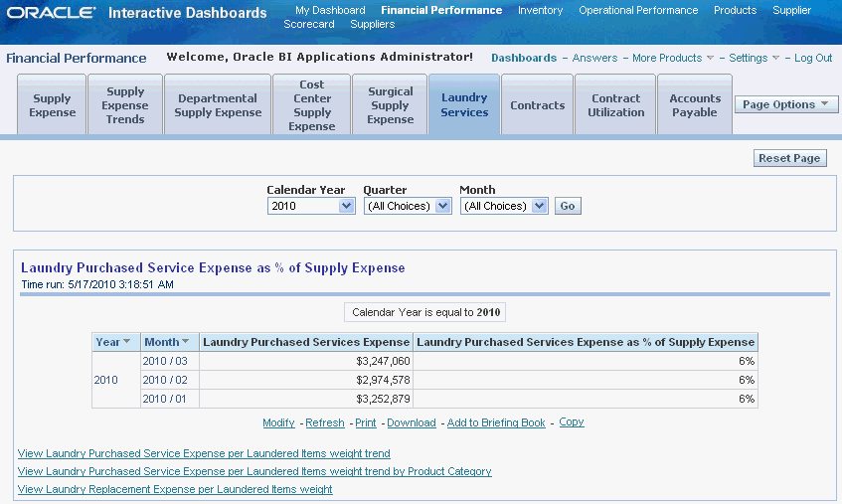842x504 pixels.
Task: Open Month column header sort arrow
Action: pyautogui.click(x=185, y=341)
